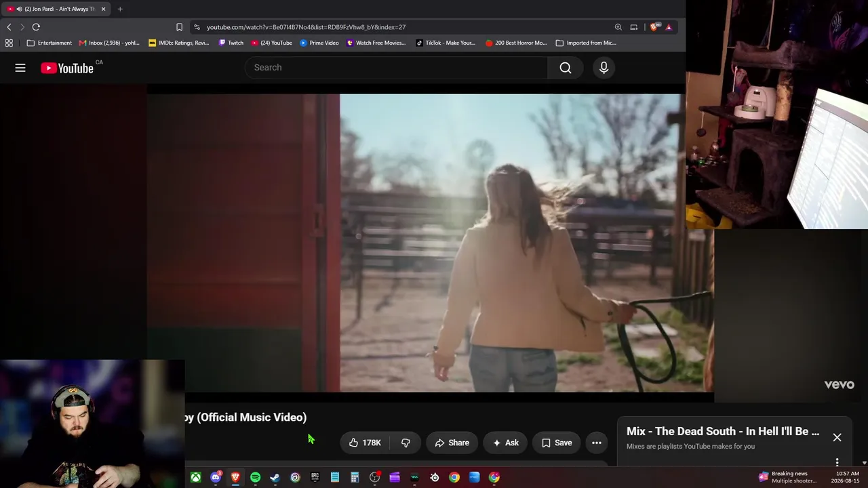The image size is (868, 488).
Task: Open Google Chrome from the taskbar
Action: point(454,477)
